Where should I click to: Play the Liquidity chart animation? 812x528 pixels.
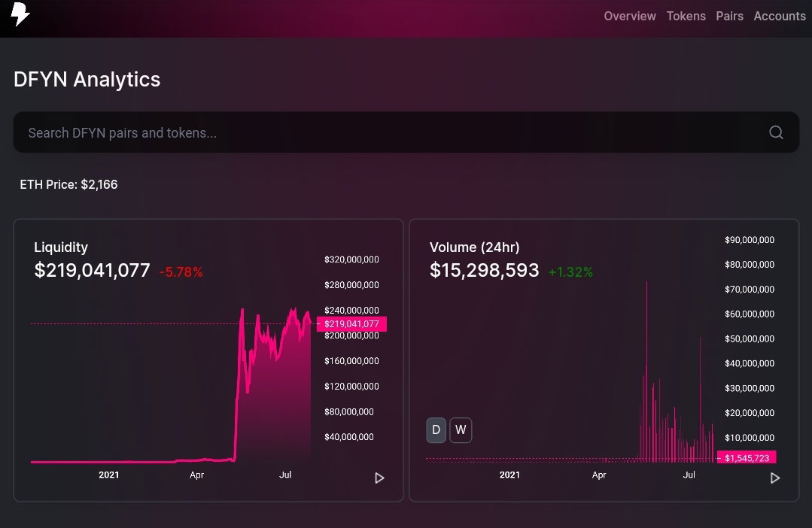[379, 478]
